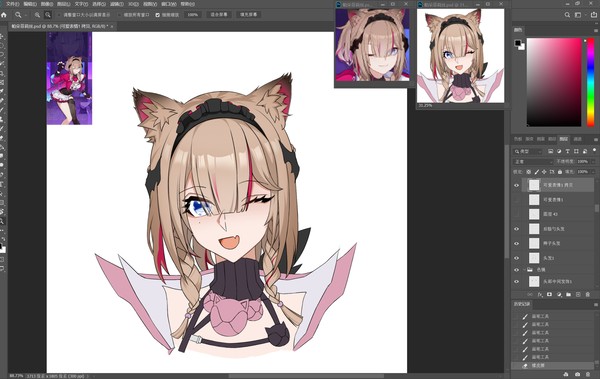Viewport: 600px width, 379px height.
Task: Hide the 后脑勺头发 layer
Action: click(517, 229)
